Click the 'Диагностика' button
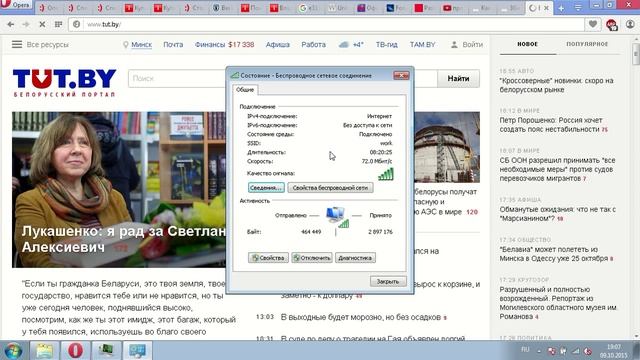Screen dimensions: 640x360 pos(355,258)
